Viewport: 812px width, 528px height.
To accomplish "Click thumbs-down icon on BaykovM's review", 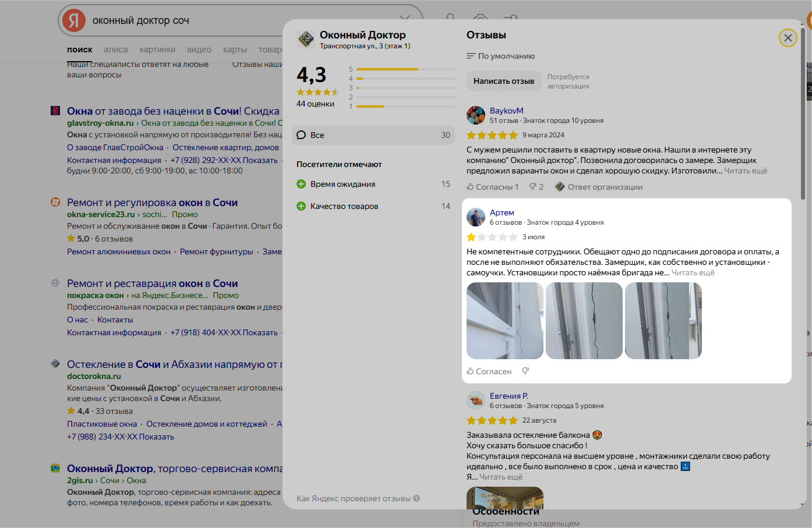I will 533,187.
